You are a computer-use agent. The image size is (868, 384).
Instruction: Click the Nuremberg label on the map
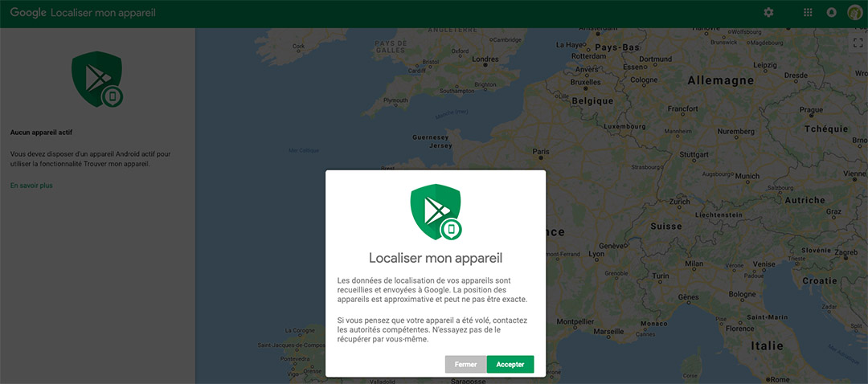pos(735,132)
